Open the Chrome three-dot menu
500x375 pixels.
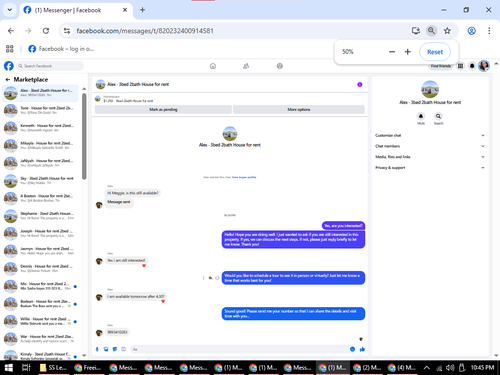pyautogui.click(x=489, y=31)
